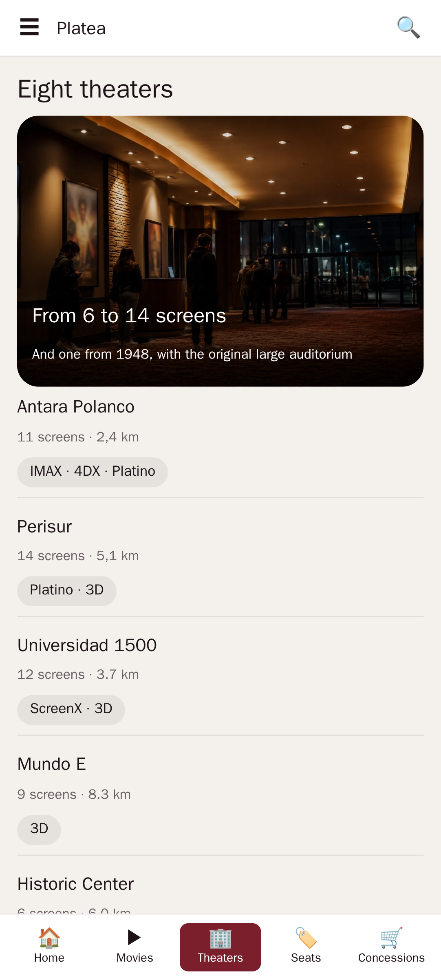Select the IMAX · 4DX · Platino chip
Image resolution: width=441 pixels, height=980 pixels.
(x=93, y=472)
